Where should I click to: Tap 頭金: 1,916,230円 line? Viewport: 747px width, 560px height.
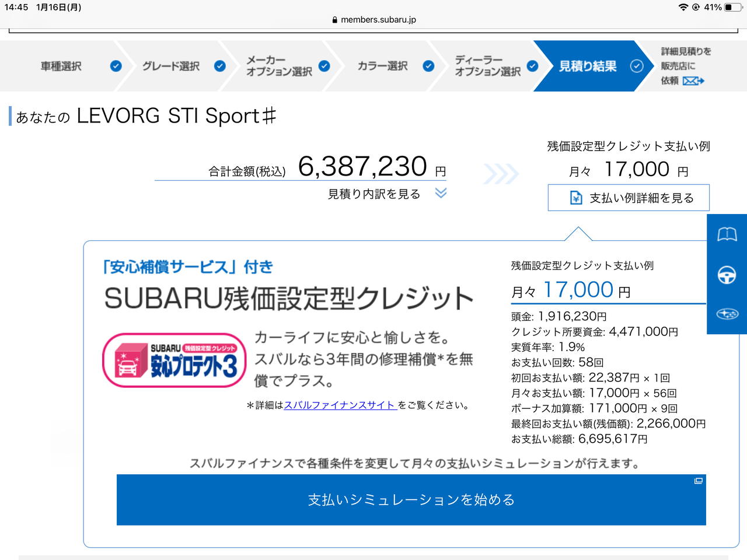[x=558, y=316]
